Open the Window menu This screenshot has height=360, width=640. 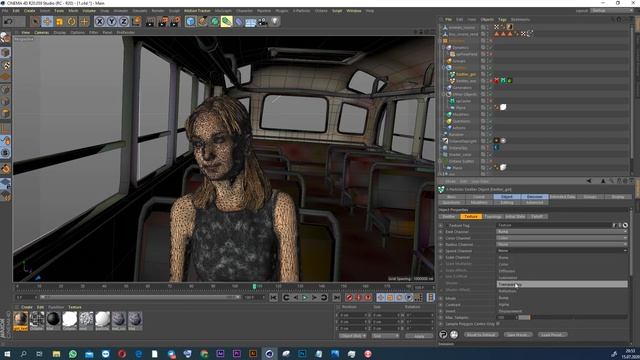pyautogui.click(x=353, y=11)
